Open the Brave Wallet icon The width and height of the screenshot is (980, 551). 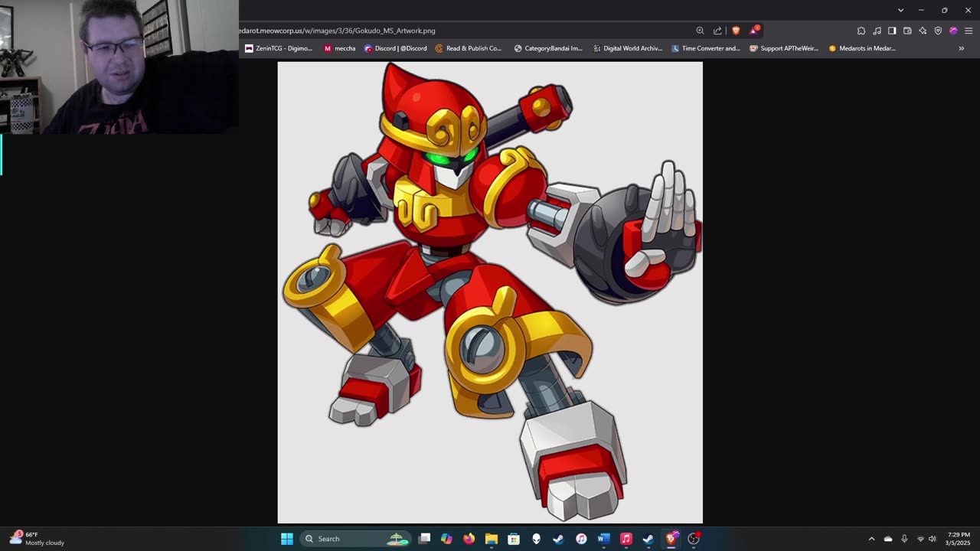pos(907,31)
